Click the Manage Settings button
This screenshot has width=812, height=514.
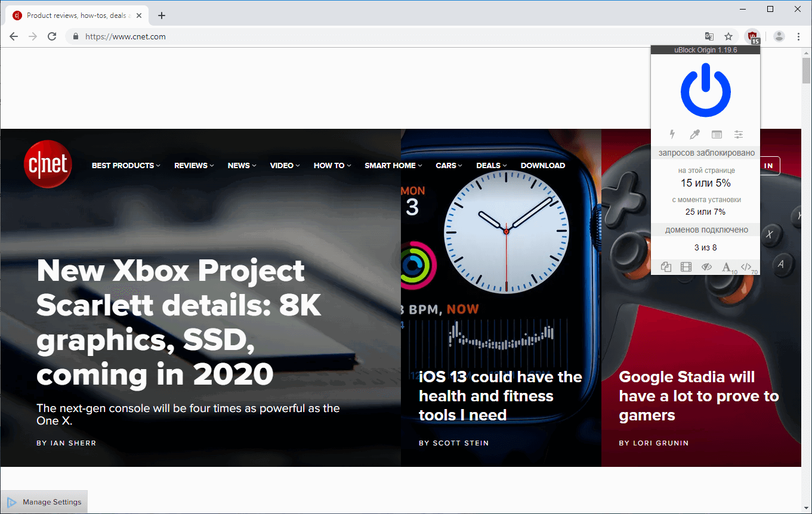click(44, 501)
